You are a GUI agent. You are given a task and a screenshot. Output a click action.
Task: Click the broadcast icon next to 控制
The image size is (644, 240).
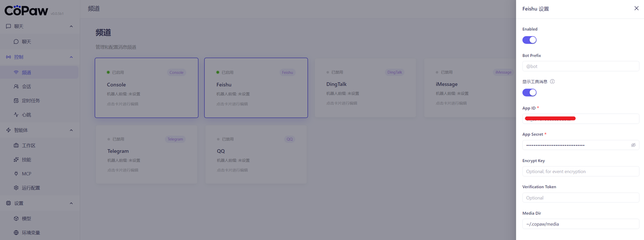(x=9, y=57)
